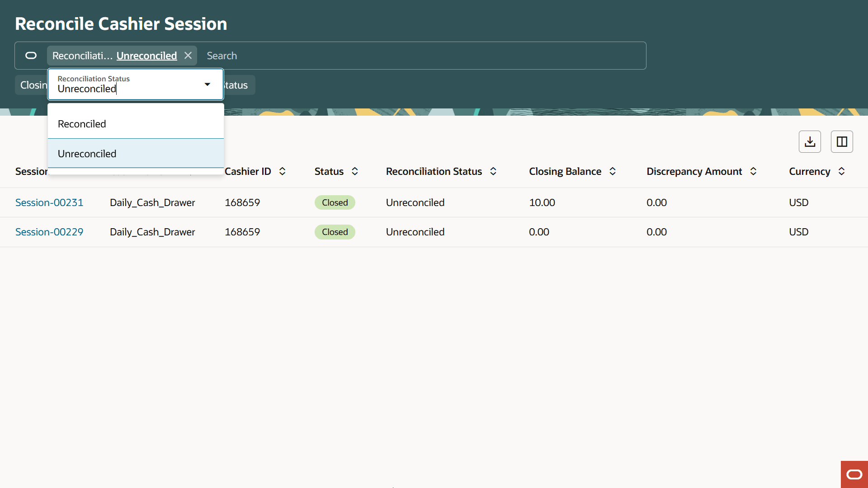Sort the Cashier ID column
Viewport: 868px width, 488px height.
tap(282, 171)
